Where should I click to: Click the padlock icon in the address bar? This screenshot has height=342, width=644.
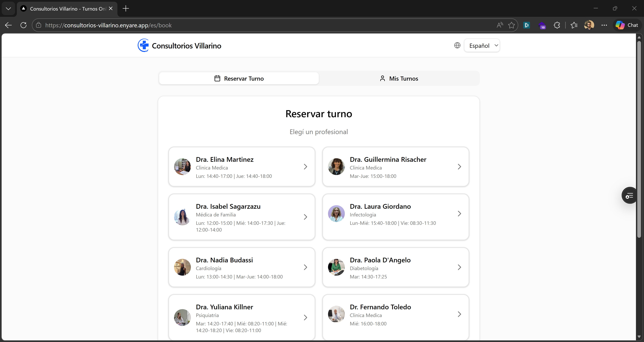[x=39, y=25]
